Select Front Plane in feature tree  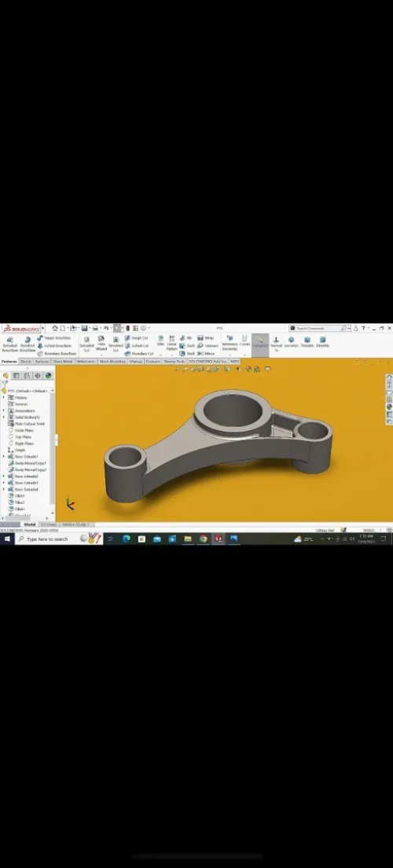pyautogui.click(x=21, y=430)
